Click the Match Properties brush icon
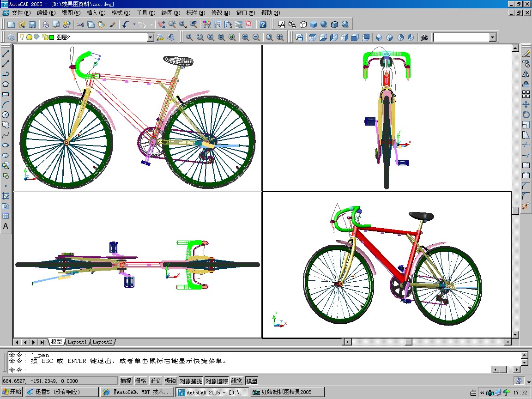 point(112,24)
